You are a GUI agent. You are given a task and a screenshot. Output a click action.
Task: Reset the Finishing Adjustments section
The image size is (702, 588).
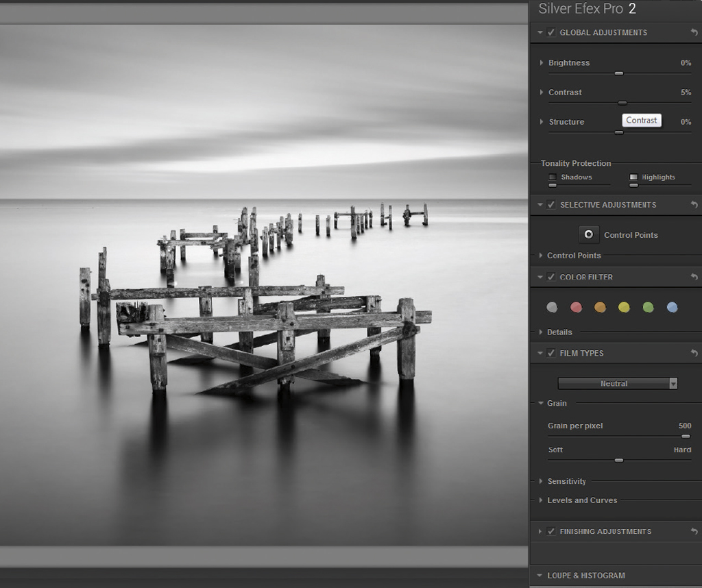click(694, 531)
